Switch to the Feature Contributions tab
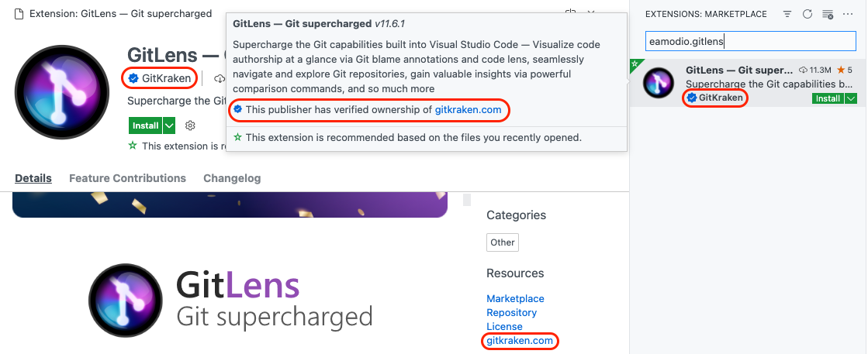 click(127, 178)
